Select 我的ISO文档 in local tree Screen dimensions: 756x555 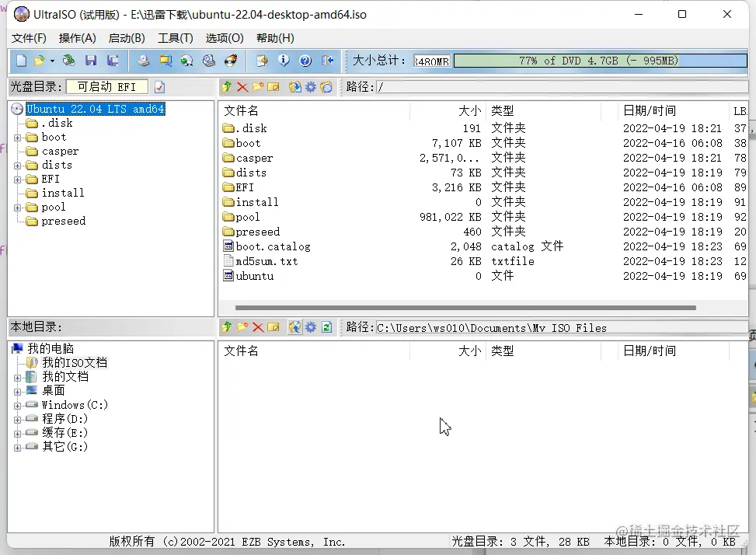(75, 362)
